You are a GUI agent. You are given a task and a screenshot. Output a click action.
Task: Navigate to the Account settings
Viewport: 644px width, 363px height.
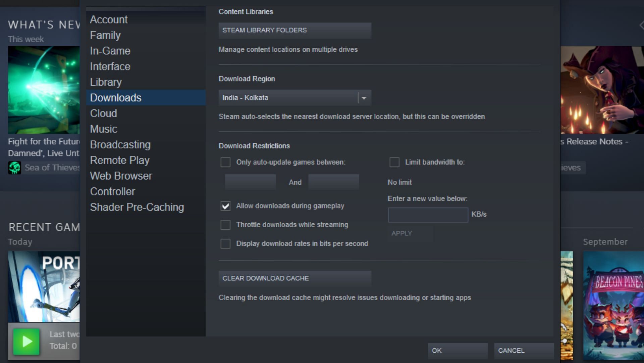109,19
